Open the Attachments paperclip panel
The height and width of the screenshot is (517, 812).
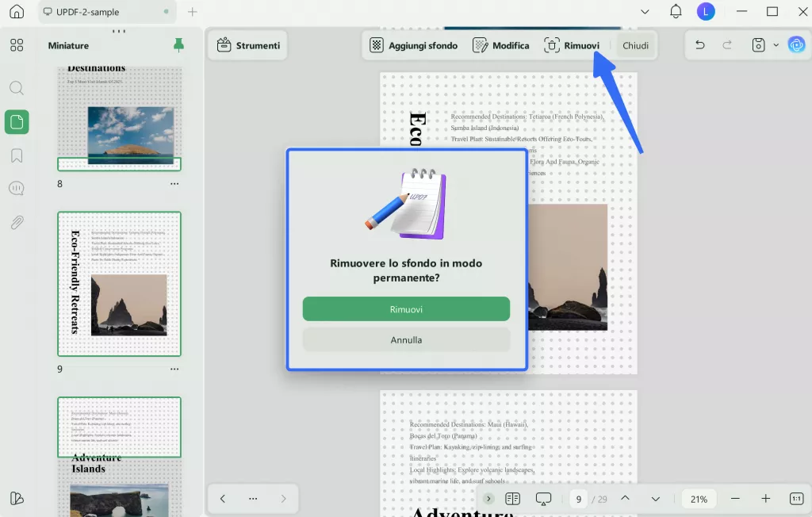(x=17, y=223)
